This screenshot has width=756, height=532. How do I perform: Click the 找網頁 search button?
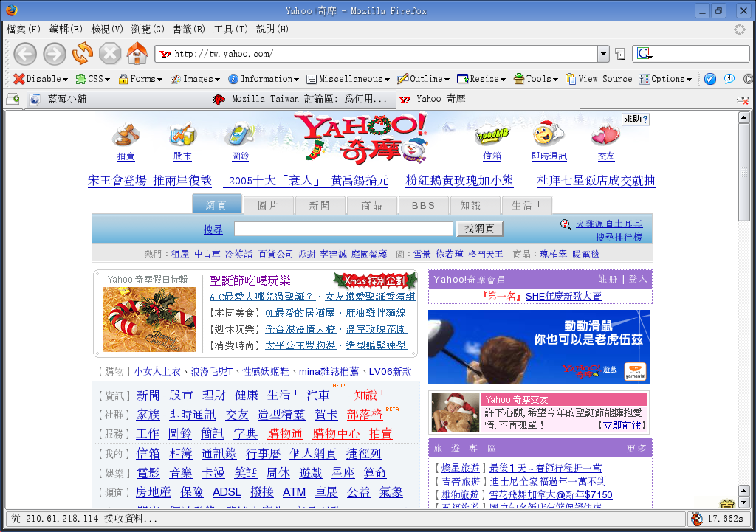point(479,229)
